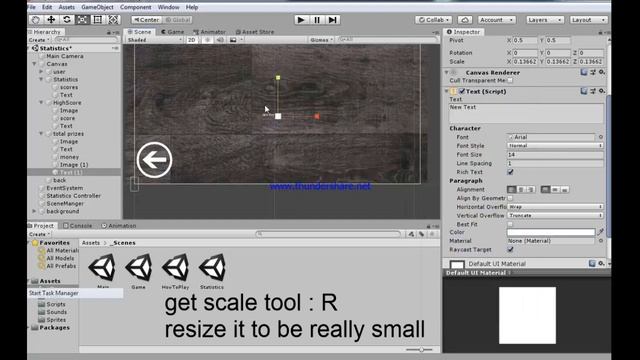Select the Scripts folder in Project
Image resolution: width=640 pixels, height=360 pixels.
[51, 304]
